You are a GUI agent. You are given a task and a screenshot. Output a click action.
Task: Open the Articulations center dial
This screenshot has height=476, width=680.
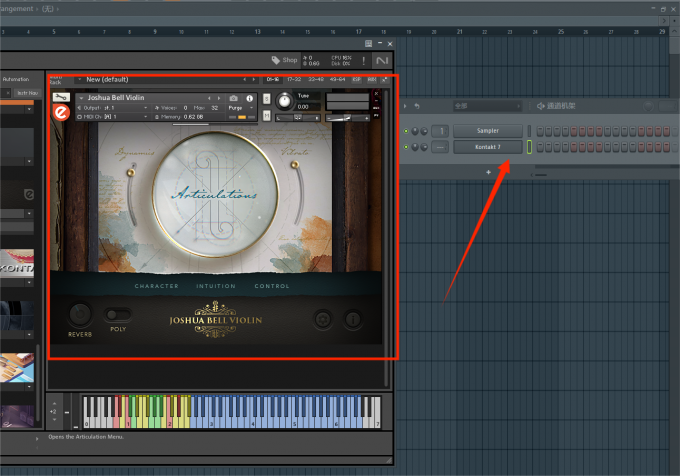coord(214,192)
